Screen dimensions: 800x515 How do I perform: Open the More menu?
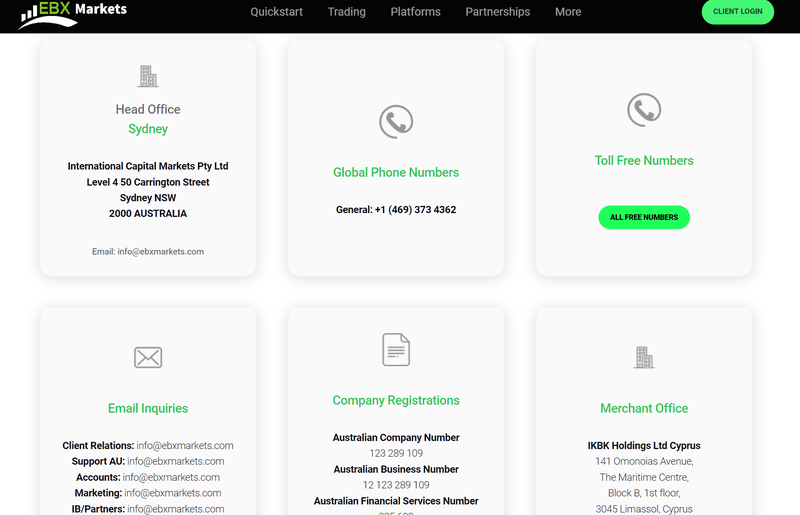(568, 12)
